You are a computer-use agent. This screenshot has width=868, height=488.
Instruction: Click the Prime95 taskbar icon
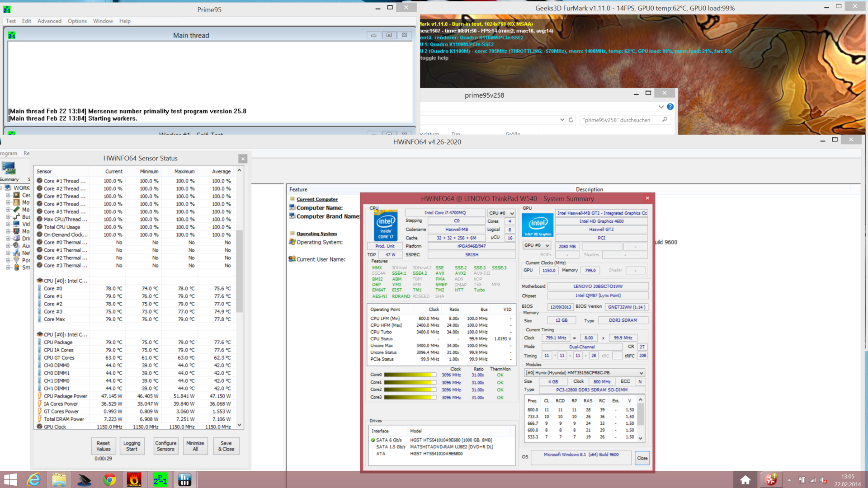tap(160, 479)
